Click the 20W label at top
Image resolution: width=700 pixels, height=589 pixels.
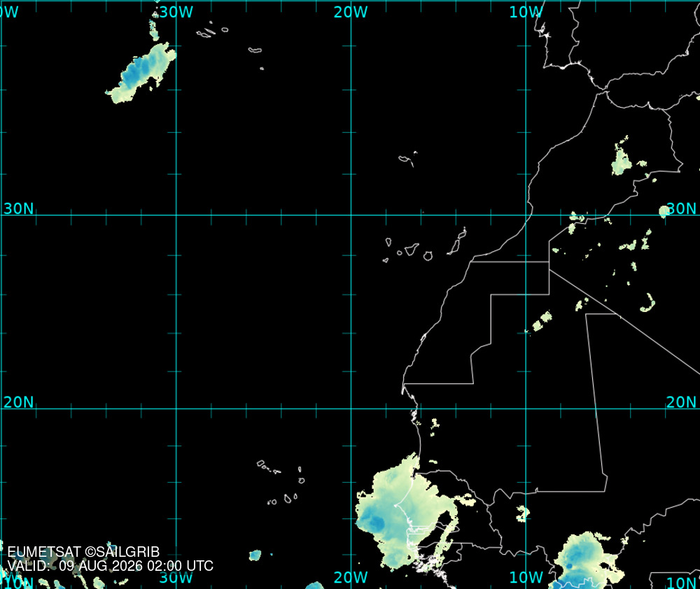[351, 12]
